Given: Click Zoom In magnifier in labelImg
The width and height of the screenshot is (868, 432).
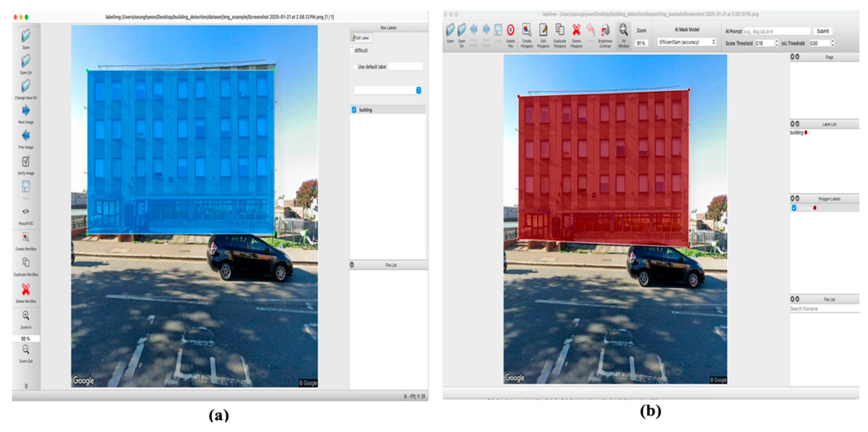Looking at the screenshot, I should [26, 316].
